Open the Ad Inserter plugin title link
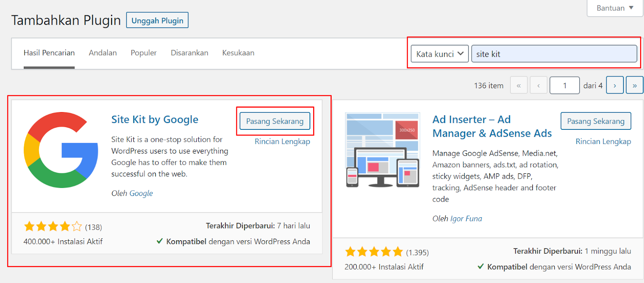 coord(492,126)
